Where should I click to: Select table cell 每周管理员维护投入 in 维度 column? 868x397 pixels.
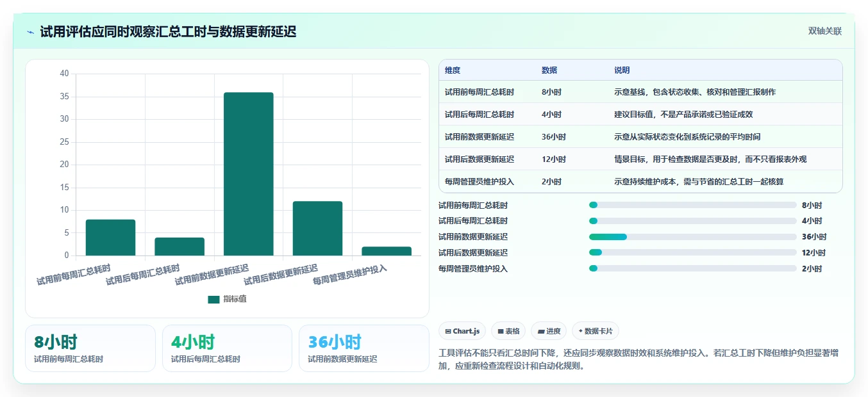click(480, 182)
